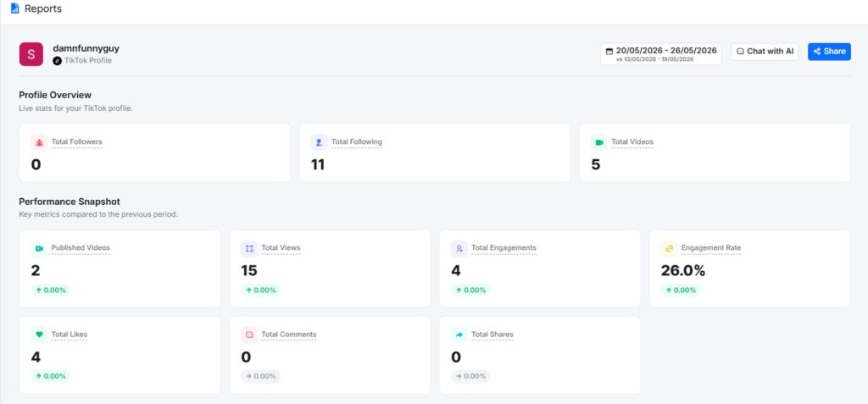This screenshot has width=868, height=404.
Task: Click the calendar icon in date range
Action: [609, 51]
